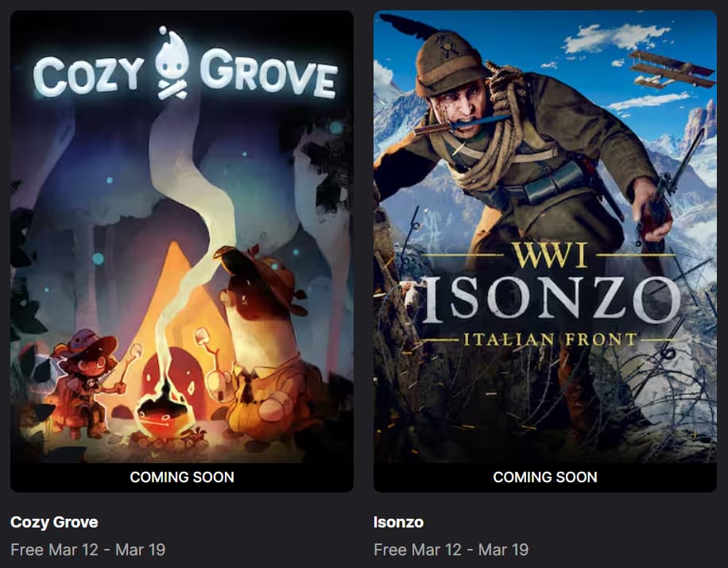The image size is (728, 568).
Task: Click the biplane in the Isonzo sky
Action: point(671,70)
